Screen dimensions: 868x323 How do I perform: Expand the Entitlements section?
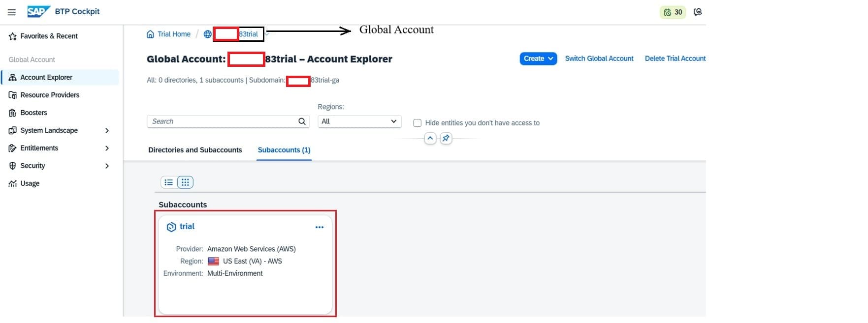click(107, 148)
